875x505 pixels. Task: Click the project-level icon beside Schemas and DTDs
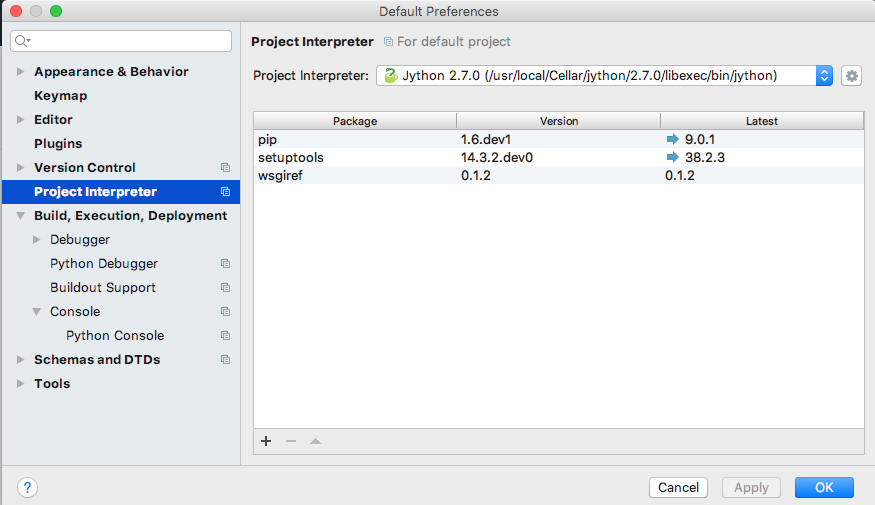(225, 359)
